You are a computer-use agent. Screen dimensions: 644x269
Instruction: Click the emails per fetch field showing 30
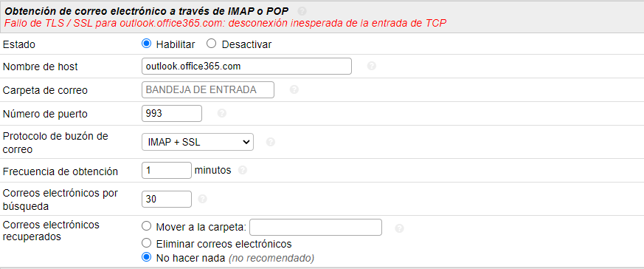point(166,199)
